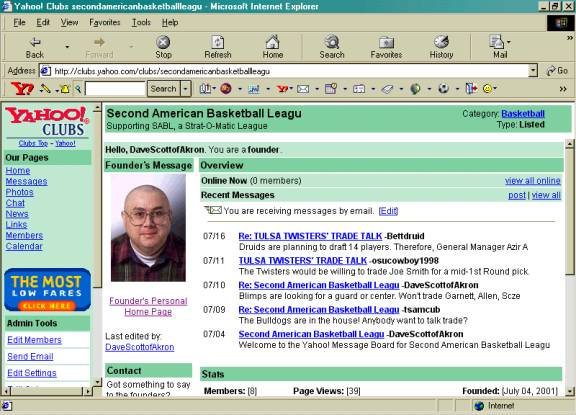This screenshot has width=576, height=415.
Task: Click the address card icon on Yahoo toolbar
Action: click(359, 89)
